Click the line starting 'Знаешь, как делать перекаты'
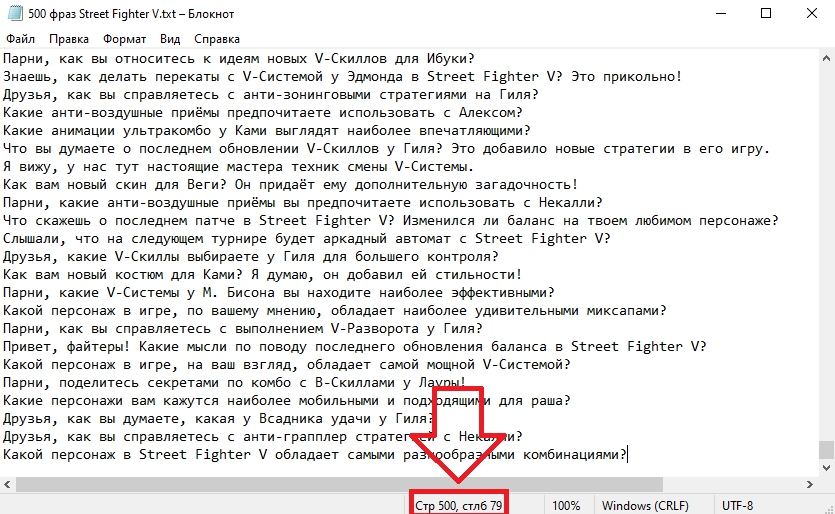The height and width of the screenshot is (514, 835). [x=342, y=77]
